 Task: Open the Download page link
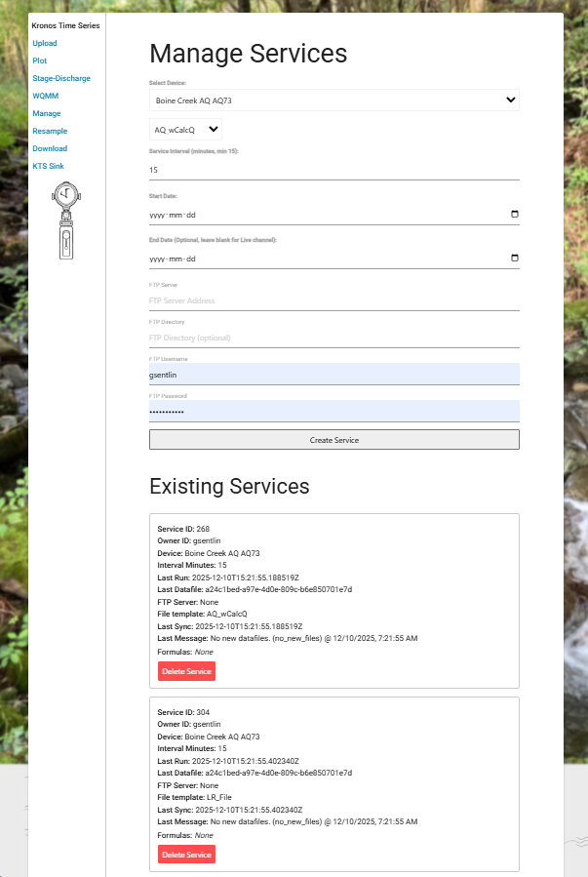point(50,148)
